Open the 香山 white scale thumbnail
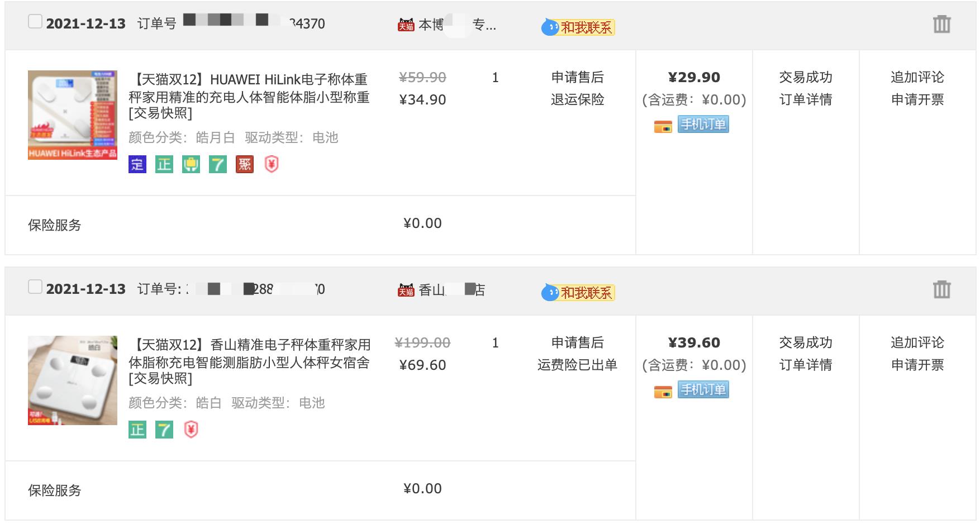 coord(73,380)
